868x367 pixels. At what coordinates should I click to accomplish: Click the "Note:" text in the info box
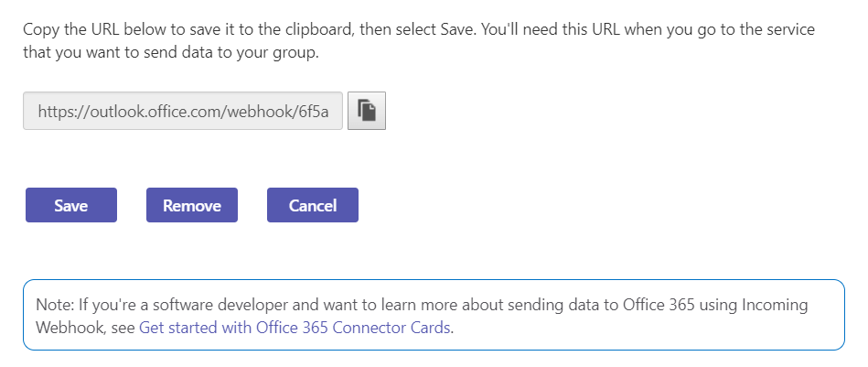click(x=54, y=304)
